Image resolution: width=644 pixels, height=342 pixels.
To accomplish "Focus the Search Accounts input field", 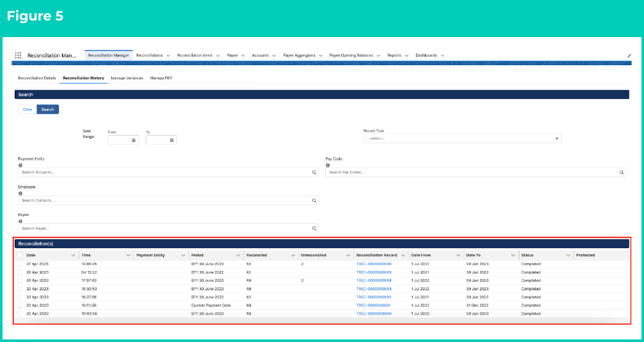I will point(168,172).
